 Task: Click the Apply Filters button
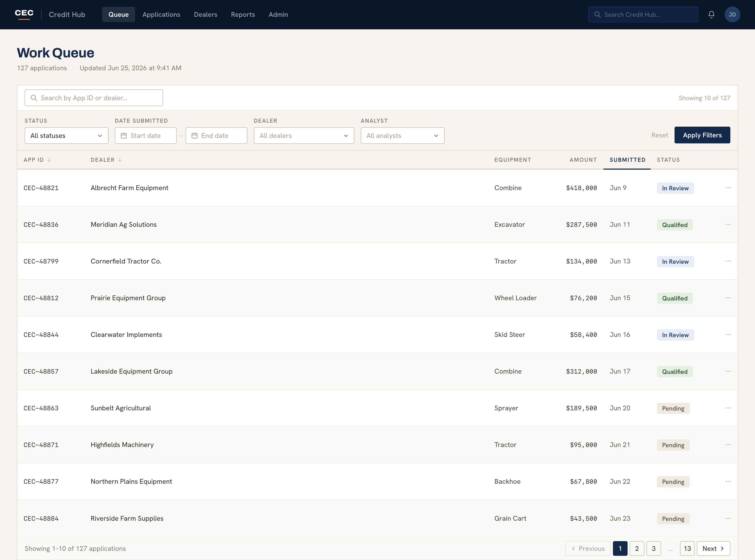click(702, 135)
